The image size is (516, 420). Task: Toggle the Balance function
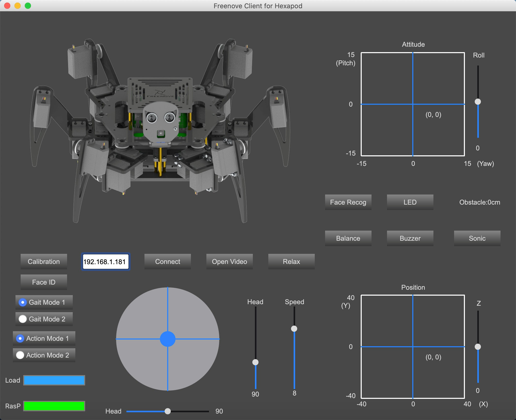[x=348, y=238]
